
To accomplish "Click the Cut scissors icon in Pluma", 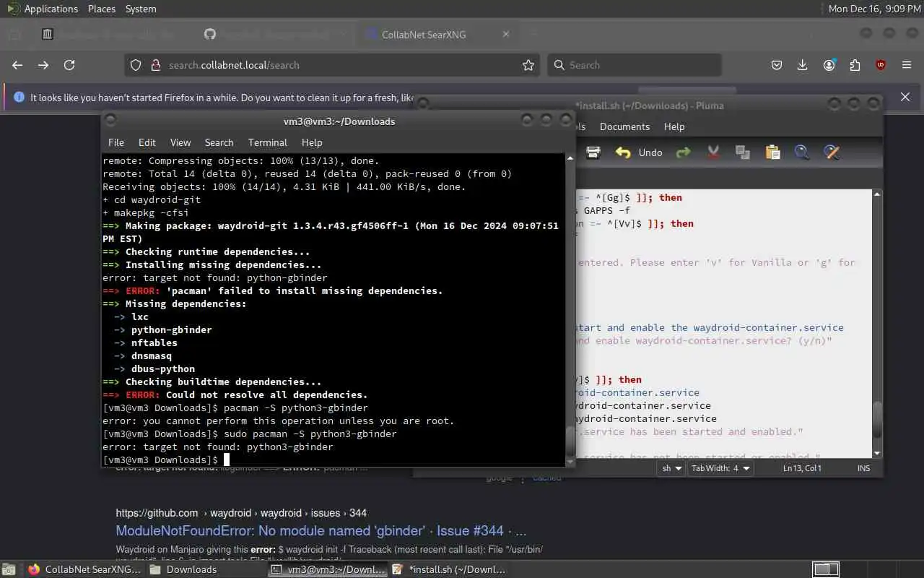I will pyautogui.click(x=713, y=152).
